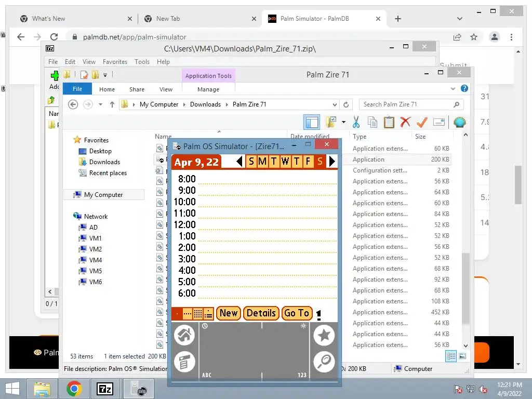Click the Copy icon in Explorer toolbar
The height and width of the screenshot is (399, 532).
373,122
